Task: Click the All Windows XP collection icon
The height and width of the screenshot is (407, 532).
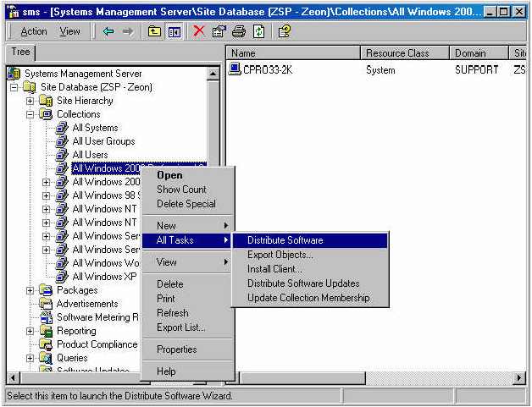Action: pos(62,277)
